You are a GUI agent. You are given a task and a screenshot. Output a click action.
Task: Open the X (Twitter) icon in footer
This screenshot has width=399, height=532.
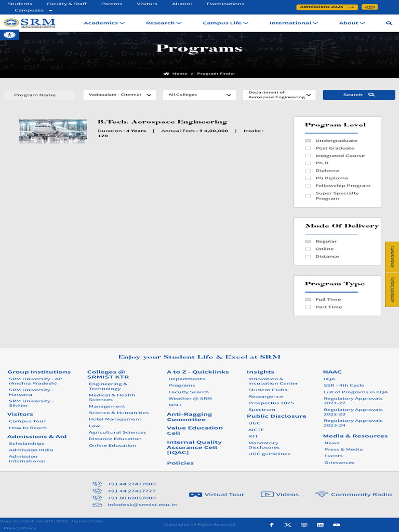(x=288, y=525)
